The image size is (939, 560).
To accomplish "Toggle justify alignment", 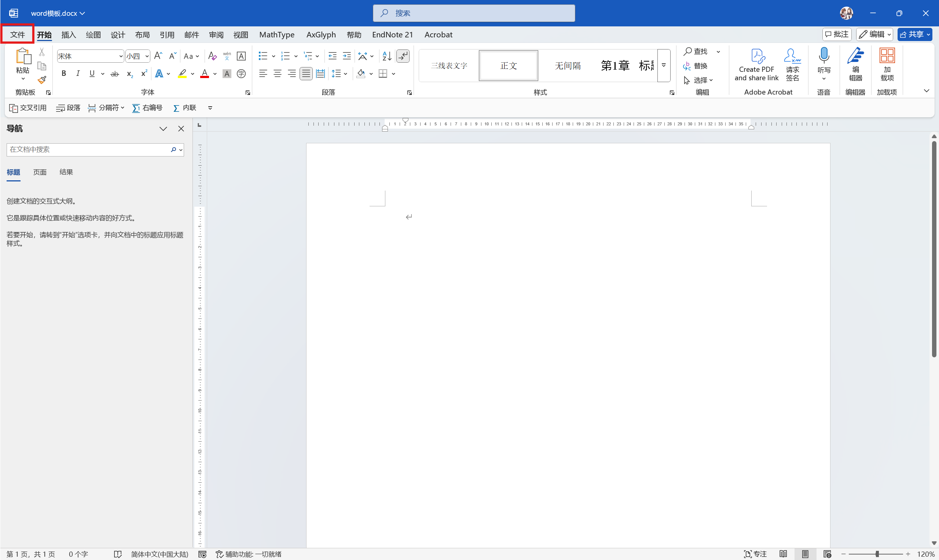I will tap(306, 73).
